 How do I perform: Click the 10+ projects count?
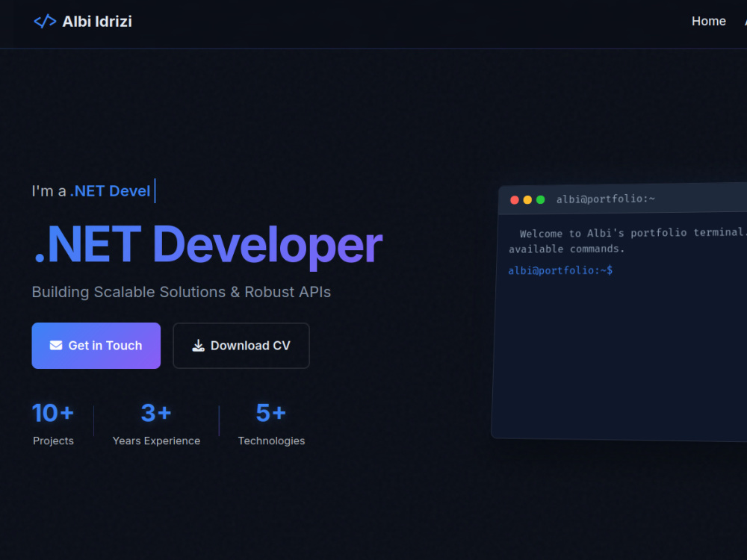pos(53,413)
